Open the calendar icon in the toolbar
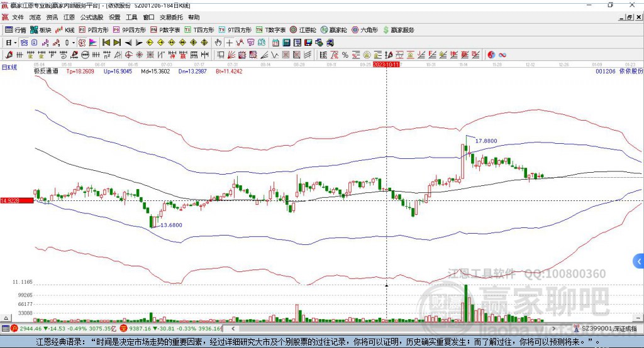The width and height of the screenshot is (644, 348). 275,42
